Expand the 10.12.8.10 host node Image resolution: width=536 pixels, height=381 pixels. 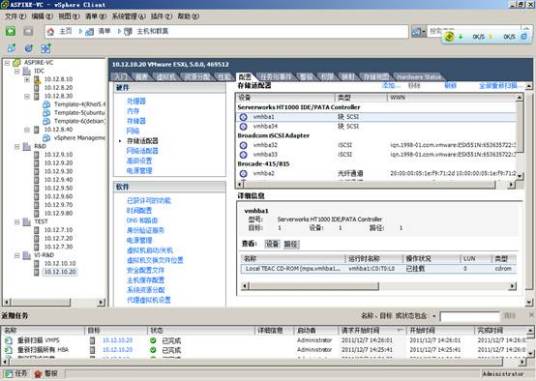coord(27,80)
